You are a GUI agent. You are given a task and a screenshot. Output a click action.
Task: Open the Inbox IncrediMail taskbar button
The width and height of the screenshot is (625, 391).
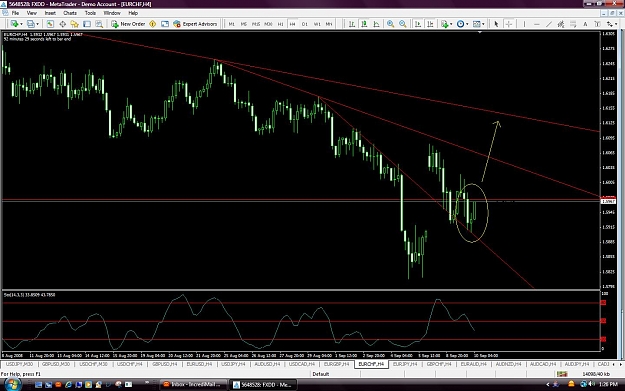(x=193, y=385)
